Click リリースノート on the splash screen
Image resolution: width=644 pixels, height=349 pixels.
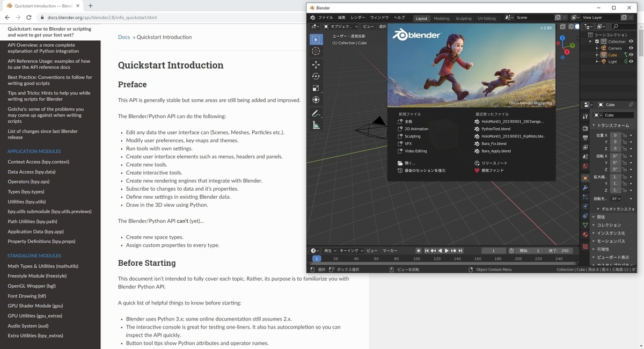494,163
